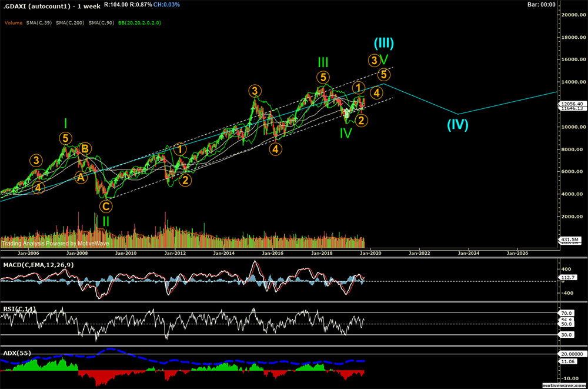Click the green wave V label
588x389 pixels.
click(x=384, y=59)
